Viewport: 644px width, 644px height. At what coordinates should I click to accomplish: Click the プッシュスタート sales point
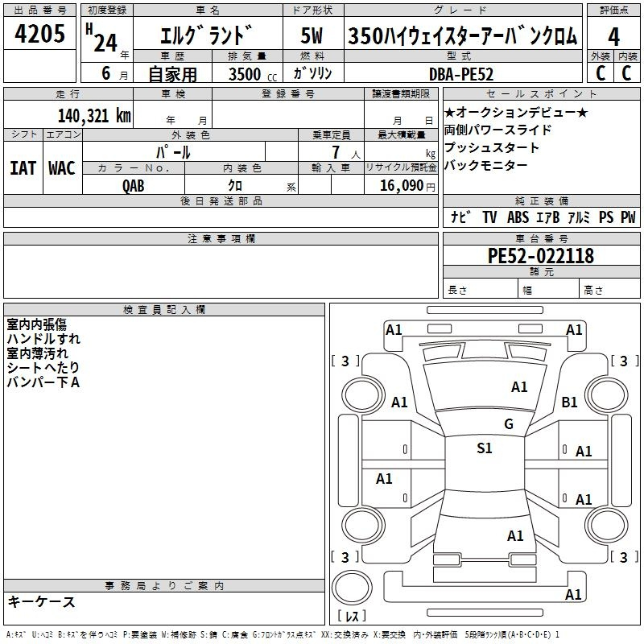[491, 147]
